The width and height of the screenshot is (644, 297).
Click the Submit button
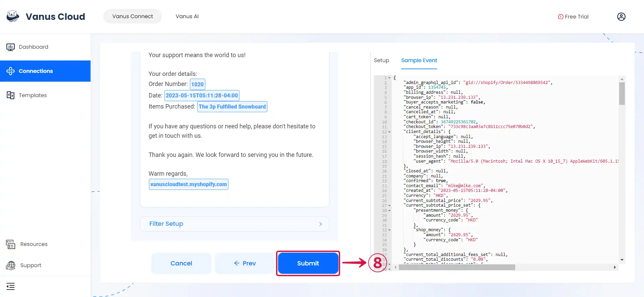pyautogui.click(x=308, y=263)
